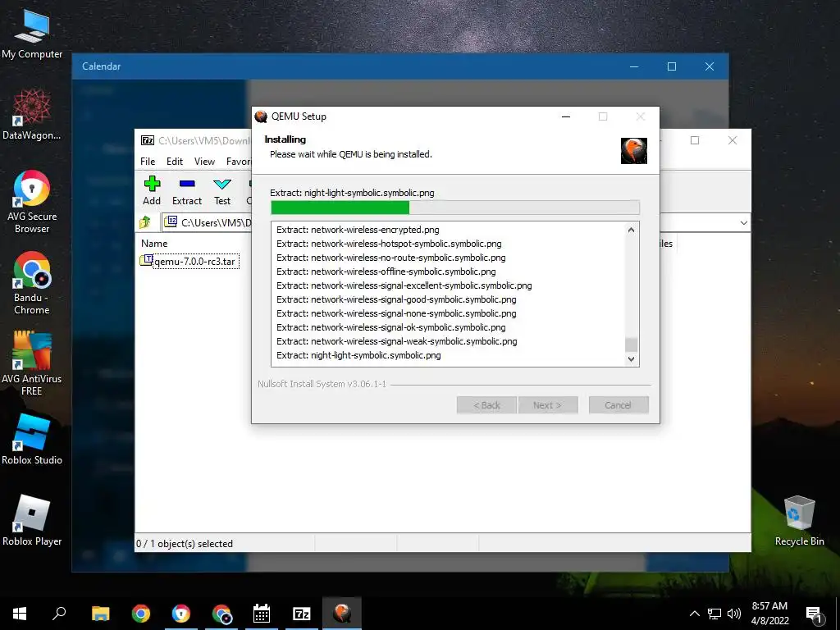Select 'network-wireless-signal-weak' log line

tap(396, 341)
